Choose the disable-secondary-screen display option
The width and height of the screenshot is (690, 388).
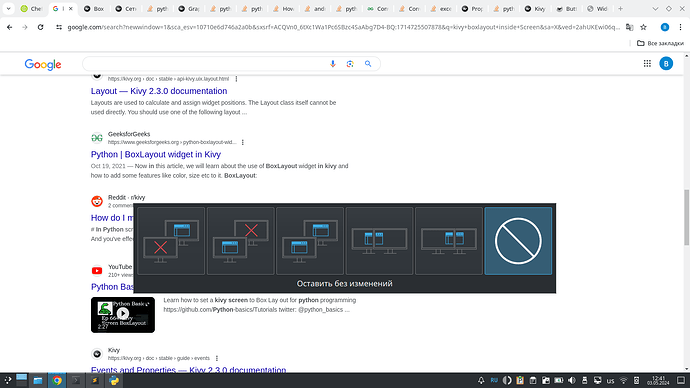point(241,241)
